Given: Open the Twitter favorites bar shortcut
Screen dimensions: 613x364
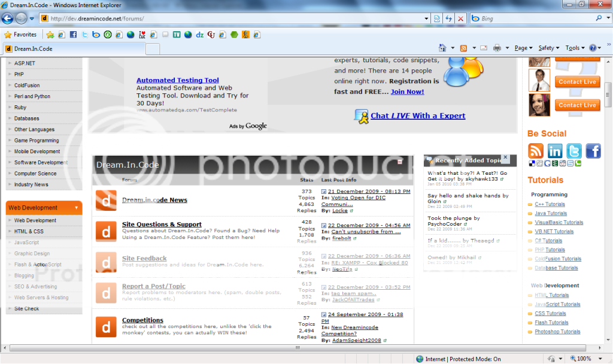Looking at the screenshot, I should click(84, 34).
